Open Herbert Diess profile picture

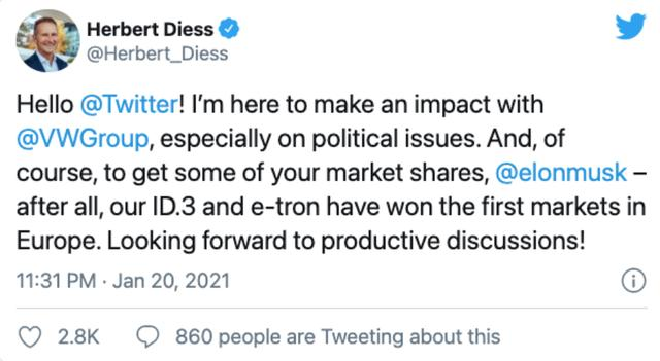tap(48, 40)
